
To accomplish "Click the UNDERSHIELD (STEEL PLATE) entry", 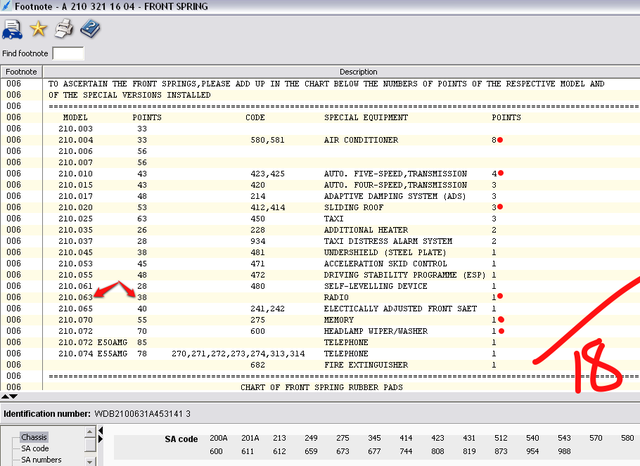I will click(385, 253).
